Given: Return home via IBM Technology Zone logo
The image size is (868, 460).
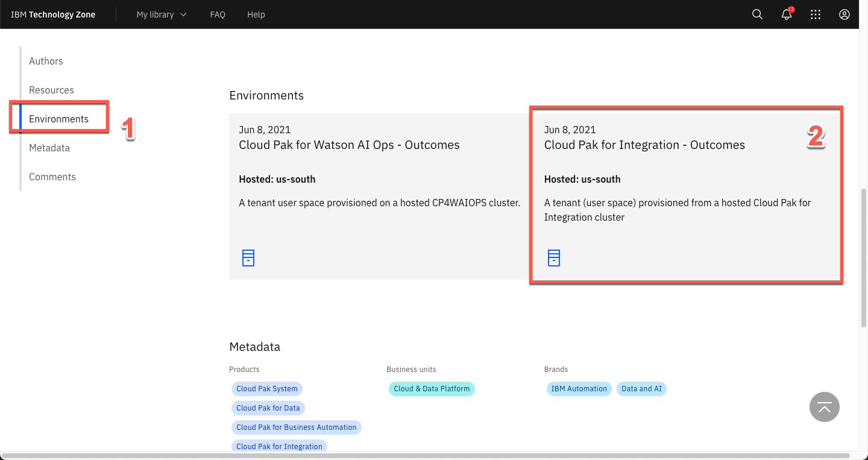Looking at the screenshot, I should [53, 14].
